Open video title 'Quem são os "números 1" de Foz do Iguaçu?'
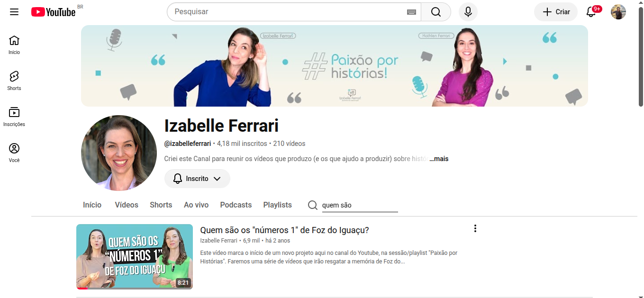 (284, 230)
